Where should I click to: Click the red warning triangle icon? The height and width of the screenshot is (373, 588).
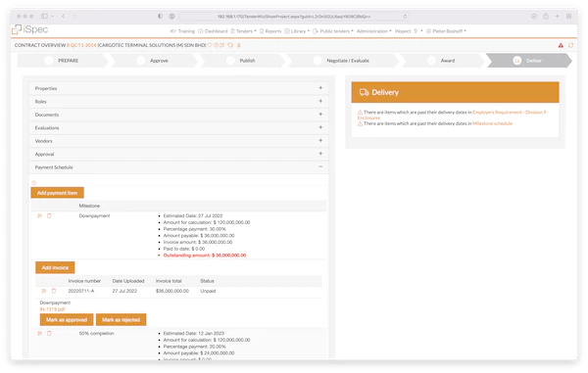[561, 45]
